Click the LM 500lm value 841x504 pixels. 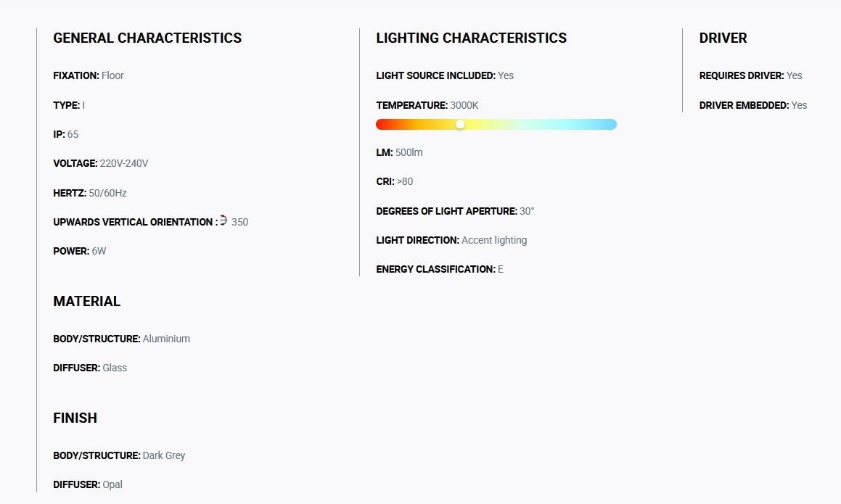pos(409,152)
